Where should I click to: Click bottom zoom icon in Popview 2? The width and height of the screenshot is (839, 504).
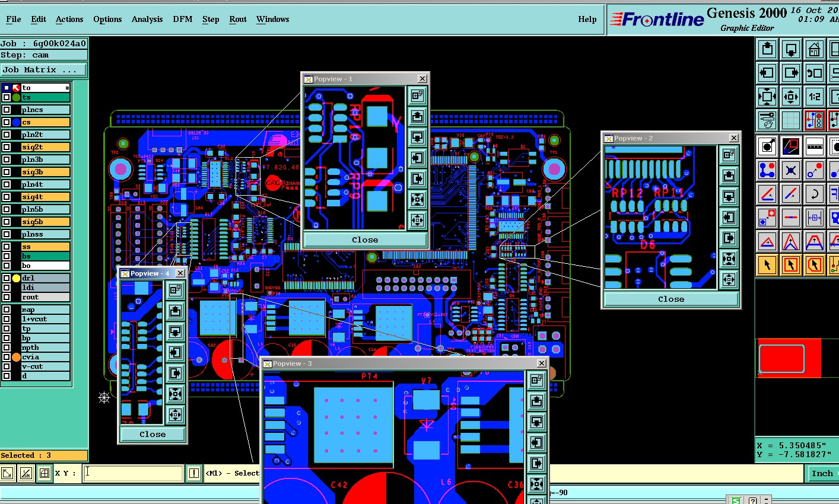729,279
